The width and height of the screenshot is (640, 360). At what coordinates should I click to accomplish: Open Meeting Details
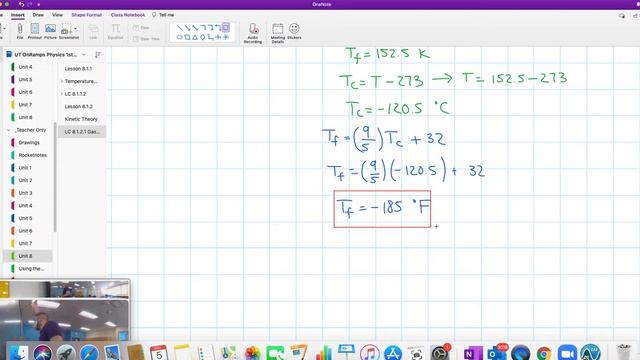pyautogui.click(x=278, y=33)
